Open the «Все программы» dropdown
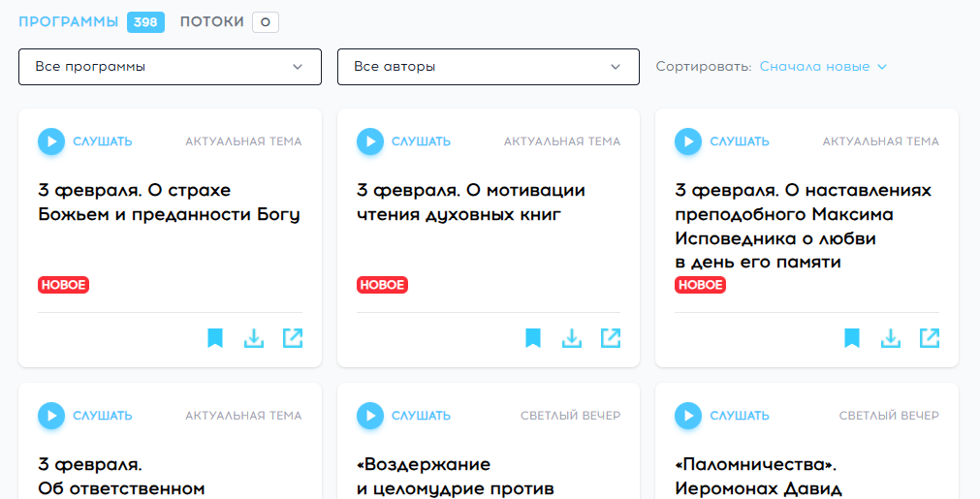 click(x=170, y=67)
